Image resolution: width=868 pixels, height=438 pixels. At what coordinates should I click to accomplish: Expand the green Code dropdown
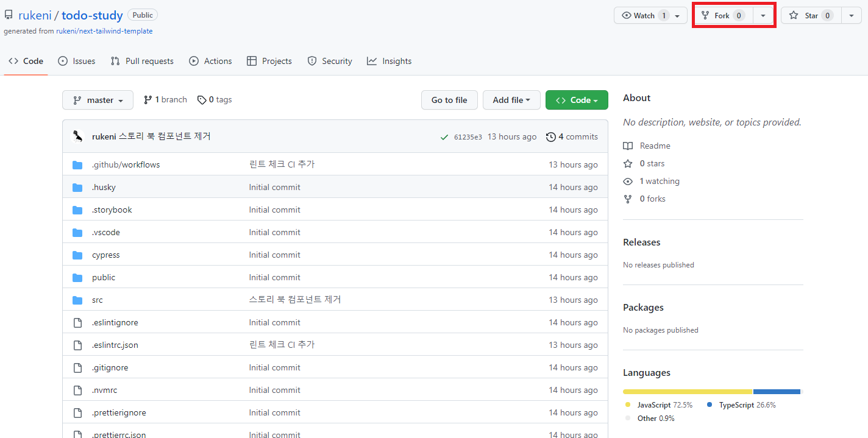[577, 100]
